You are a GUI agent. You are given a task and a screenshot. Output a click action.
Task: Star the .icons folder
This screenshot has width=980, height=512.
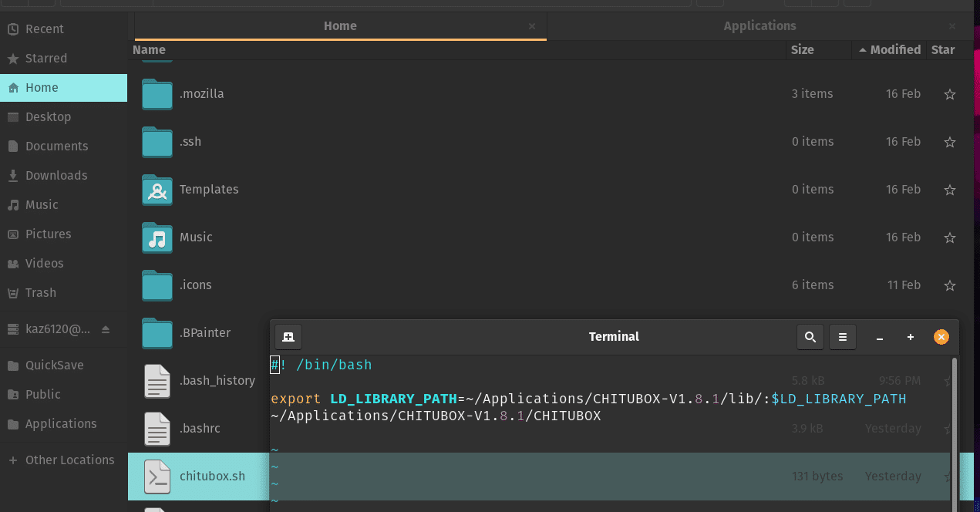[949, 285]
